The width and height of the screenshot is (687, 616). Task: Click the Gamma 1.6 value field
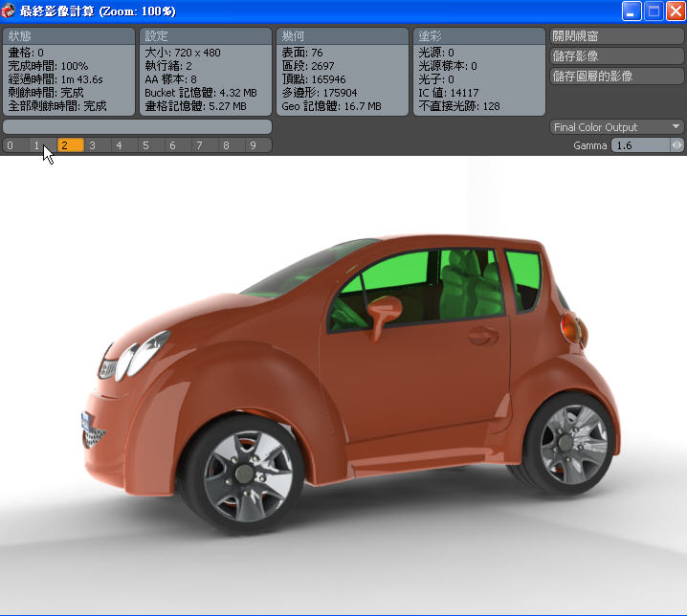click(x=640, y=145)
